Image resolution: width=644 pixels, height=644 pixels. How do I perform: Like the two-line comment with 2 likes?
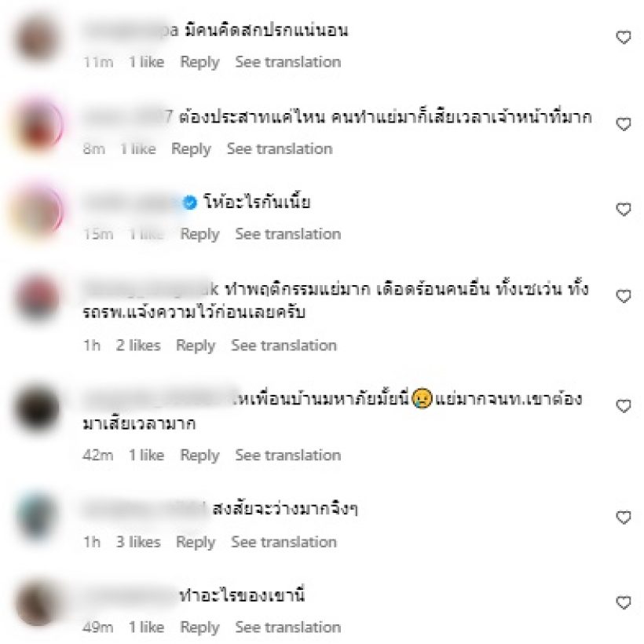624,296
